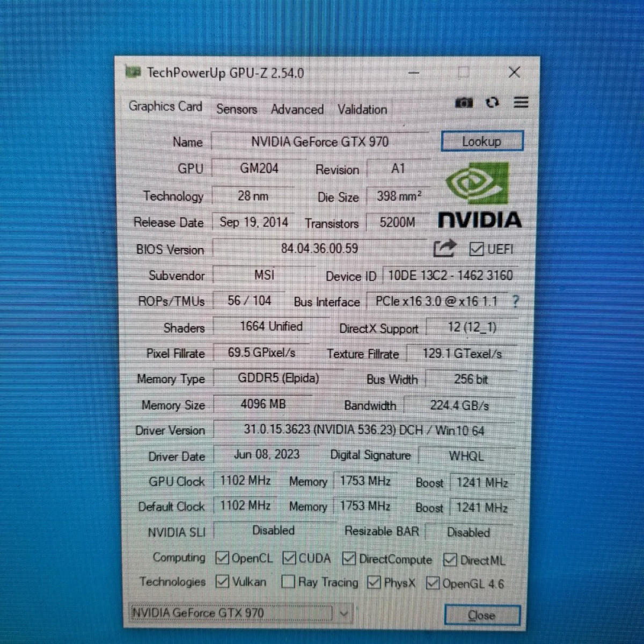Click the Memory Size field 4096 MB
The width and height of the screenshot is (644, 644).
(263, 404)
